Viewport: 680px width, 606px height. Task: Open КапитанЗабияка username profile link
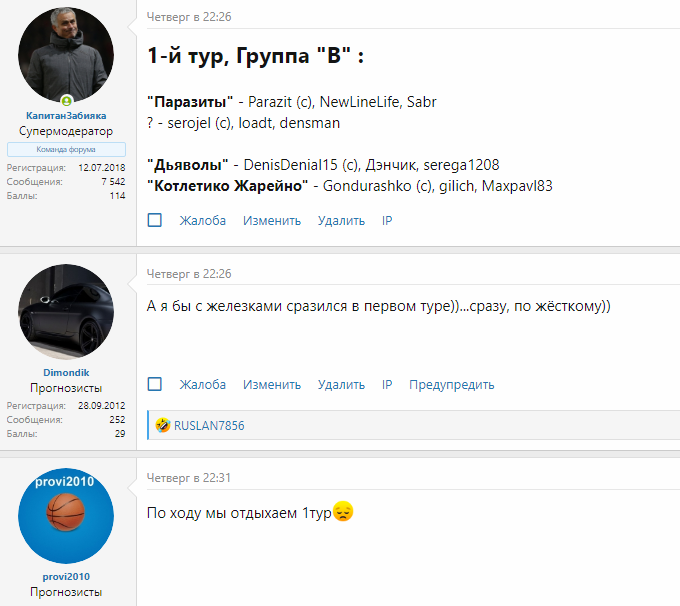coord(67,116)
